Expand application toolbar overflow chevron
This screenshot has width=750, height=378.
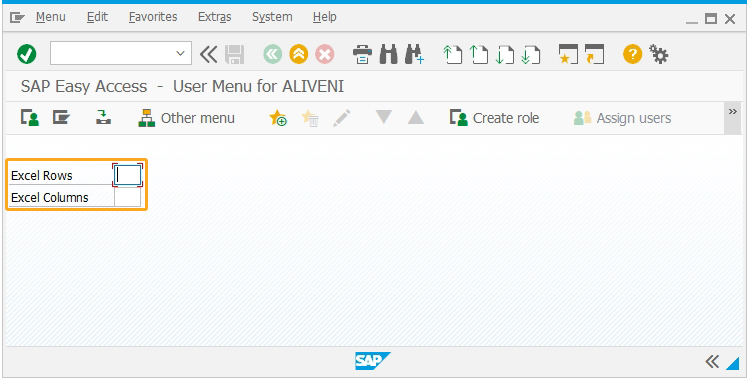[x=732, y=117]
